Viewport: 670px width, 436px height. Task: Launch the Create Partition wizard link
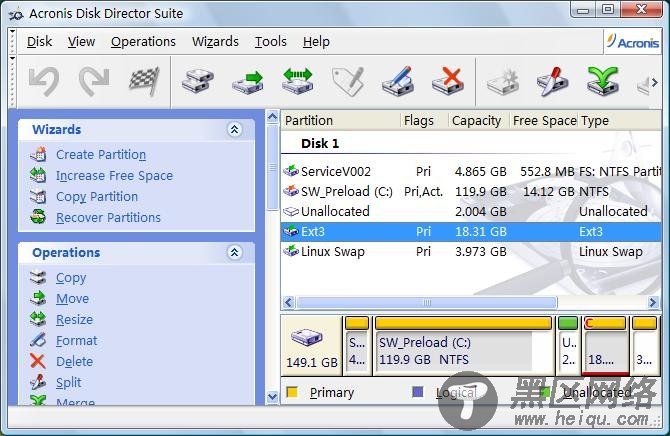[x=101, y=154]
